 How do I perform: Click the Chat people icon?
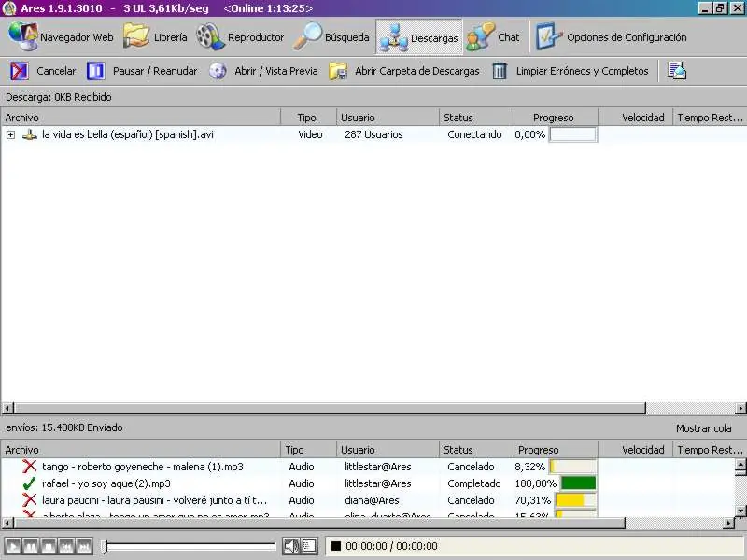point(480,36)
